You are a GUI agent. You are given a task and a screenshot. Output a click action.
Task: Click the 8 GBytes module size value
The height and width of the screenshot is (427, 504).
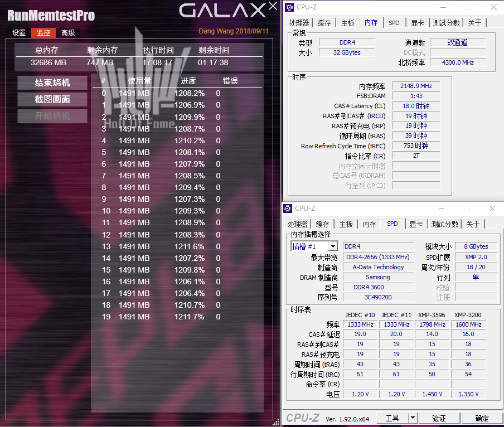pyautogui.click(x=476, y=246)
